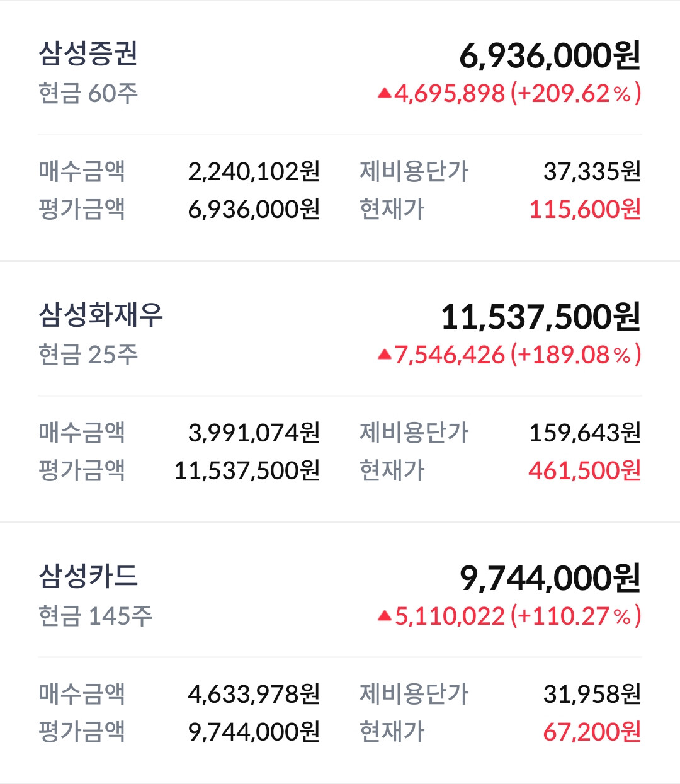Click the 2,240,102원 purchase amount
Image resolution: width=680 pixels, height=784 pixels.
pos(254,171)
